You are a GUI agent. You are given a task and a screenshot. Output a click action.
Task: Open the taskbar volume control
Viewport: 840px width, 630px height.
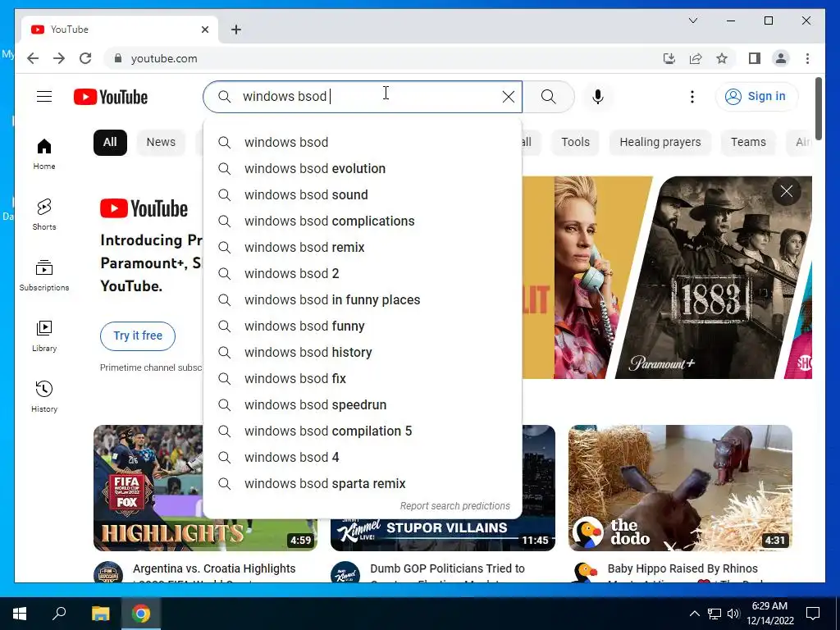[x=733, y=614]
